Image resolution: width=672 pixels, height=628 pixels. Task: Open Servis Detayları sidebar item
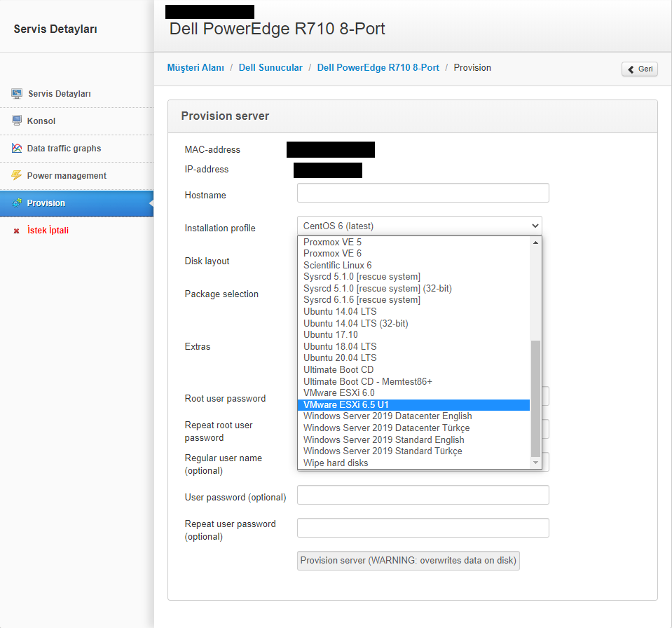76,93
